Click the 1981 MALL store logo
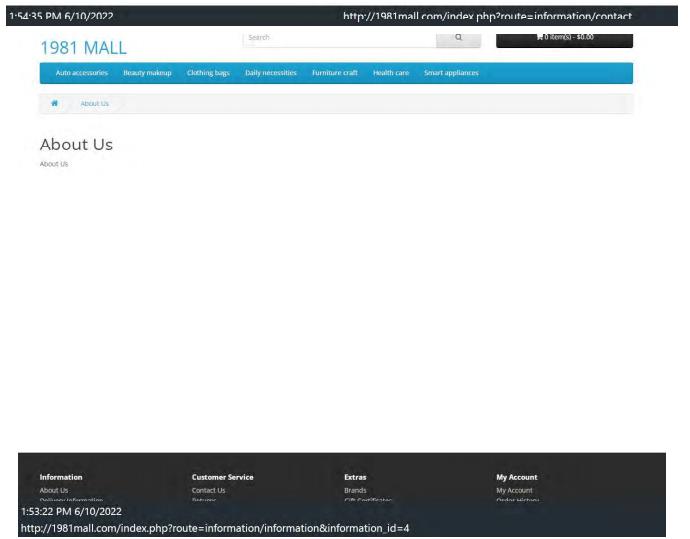This screenshot has height=539, width=690. (83, 48)
